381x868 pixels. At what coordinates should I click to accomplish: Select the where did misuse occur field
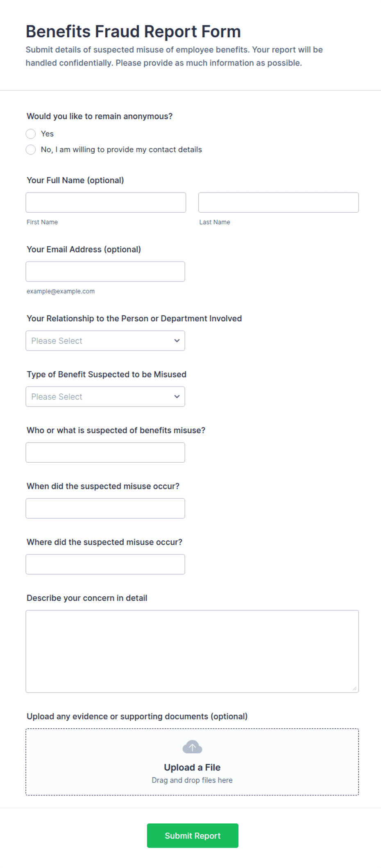point(105,564)
